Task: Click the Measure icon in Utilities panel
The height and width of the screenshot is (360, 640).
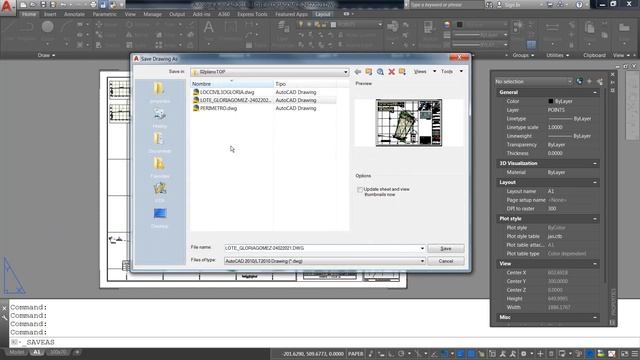Action: 552,27
